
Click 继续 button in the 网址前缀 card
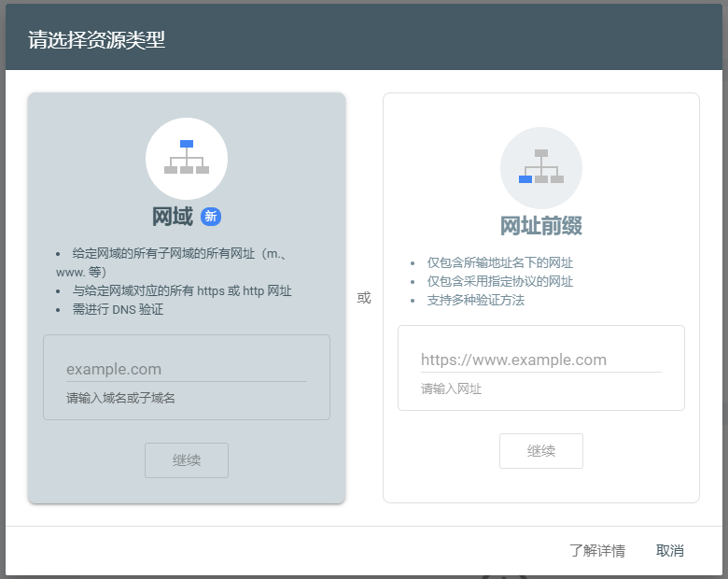[541, 451]
